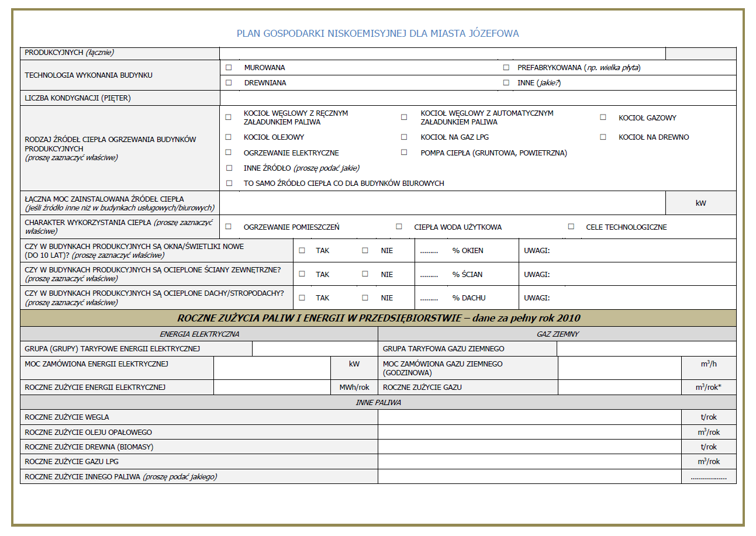
Task: Tick the KOCIOŁ NA DREWNO checkbox
Action: click(x=603, y=137)
